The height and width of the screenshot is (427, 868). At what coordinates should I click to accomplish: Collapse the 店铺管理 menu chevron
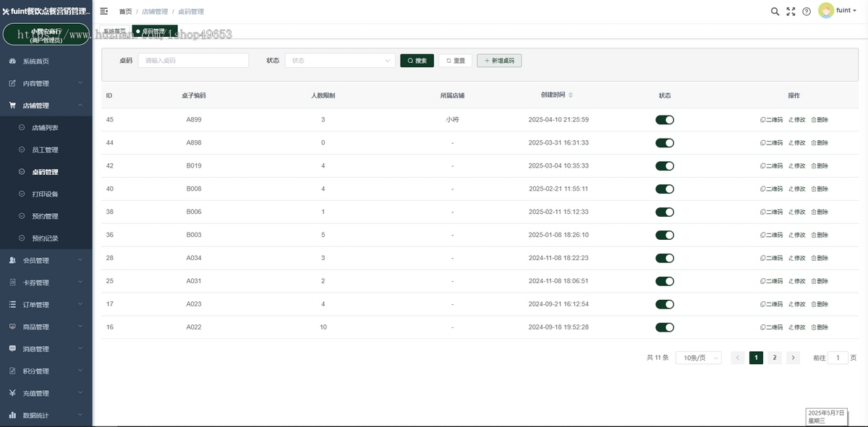[x=80, y=105]
